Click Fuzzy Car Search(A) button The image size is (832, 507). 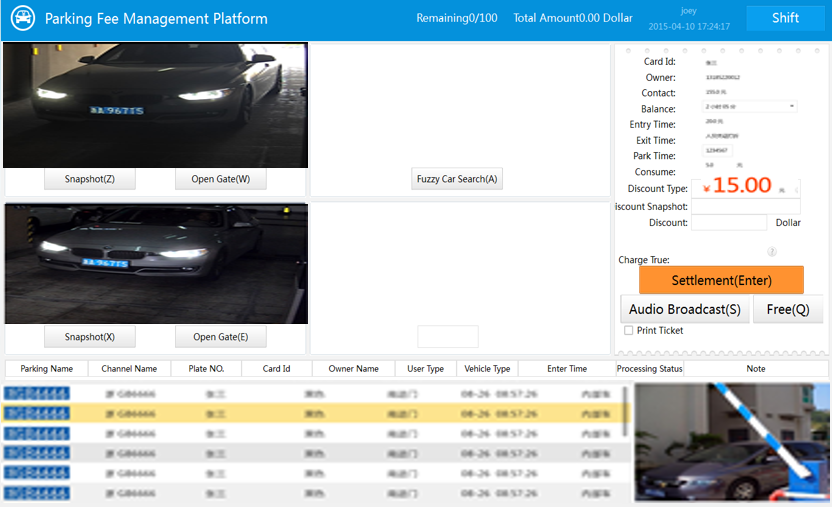pyautogui.click(x=457, y=179)
